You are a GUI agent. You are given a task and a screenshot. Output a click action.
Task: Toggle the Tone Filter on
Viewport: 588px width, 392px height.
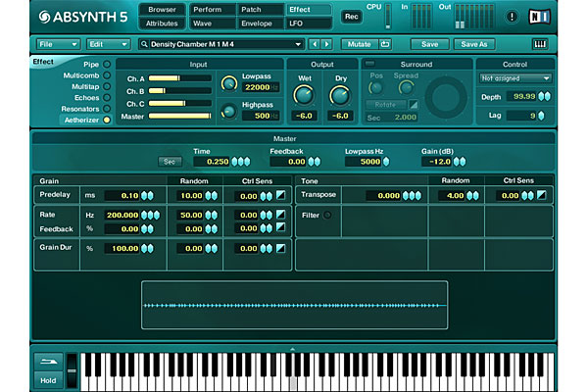[327, 215]
